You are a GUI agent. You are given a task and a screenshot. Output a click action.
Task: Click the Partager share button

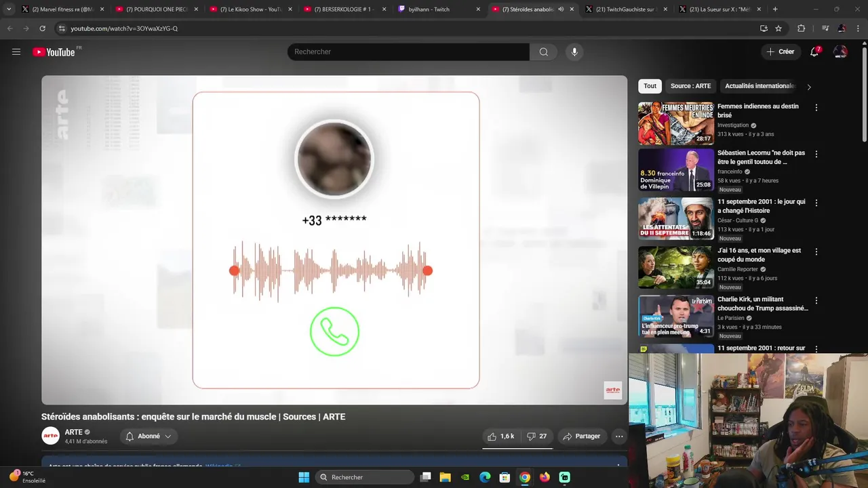(581, 436)
